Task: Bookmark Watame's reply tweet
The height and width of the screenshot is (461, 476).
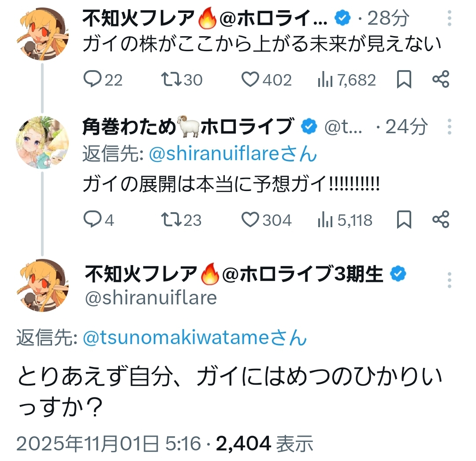Action: [x=404, y=219]
